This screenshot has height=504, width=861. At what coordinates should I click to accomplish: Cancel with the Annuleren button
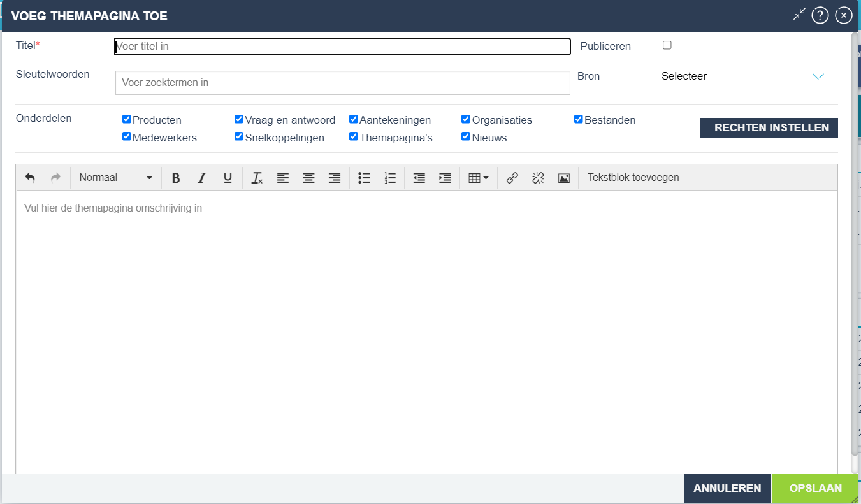727,489
